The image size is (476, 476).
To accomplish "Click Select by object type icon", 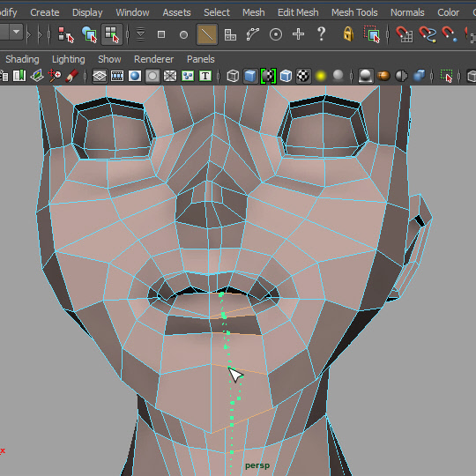I will [x=89, y=34].
